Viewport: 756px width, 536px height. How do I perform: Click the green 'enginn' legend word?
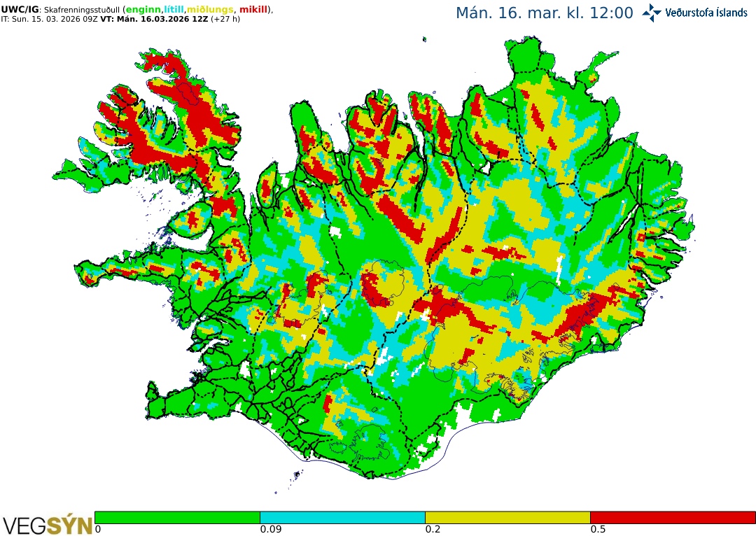pyautogui.click(x=143, y=10)
